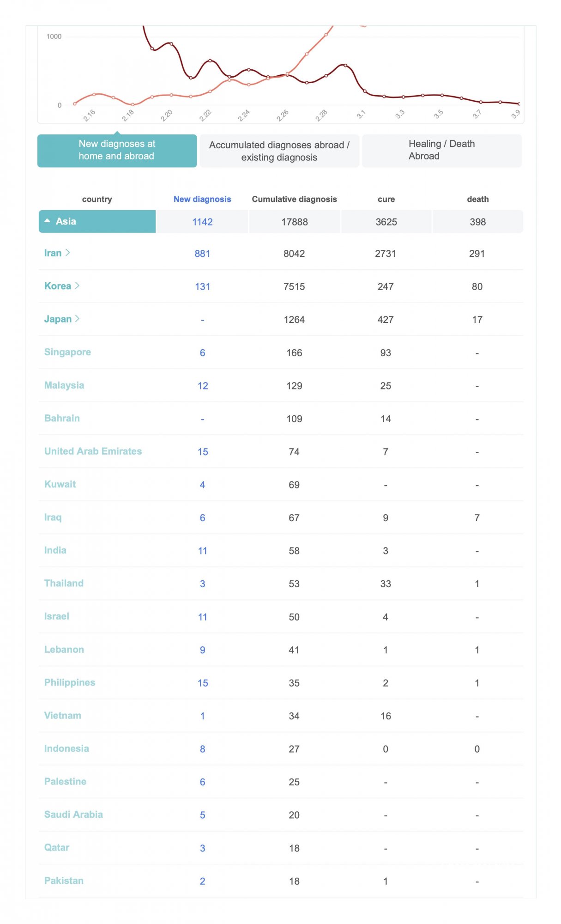Expand Iran details chevron

pos(68,253)
